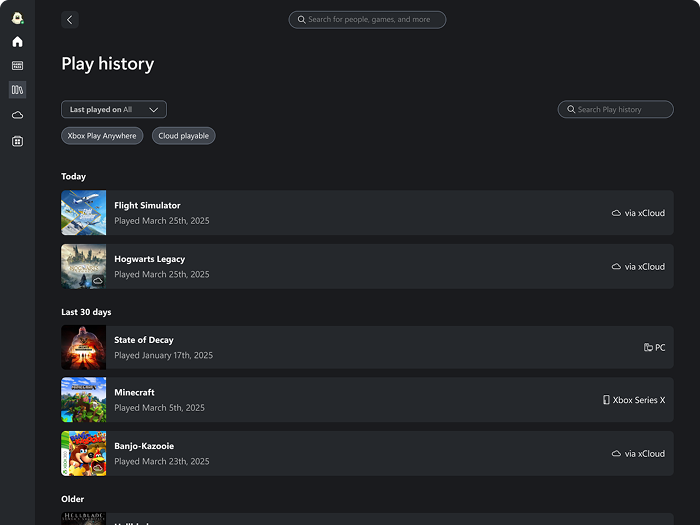Image resolution: width=700 pixels, height=525 pixels.
Task: Open Cloud Gaming sidebar icon
Action: pos(17,115)
